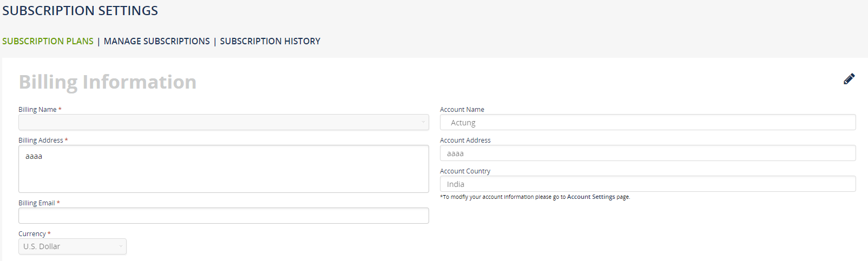Click the Currency field label
Image resolution: width=868 pixels, height=261 pixels.
32,234
